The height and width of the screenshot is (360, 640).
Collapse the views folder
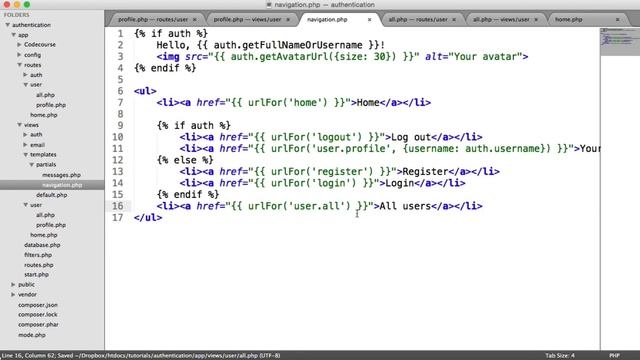pyautogui.click(x=19, y=125)
